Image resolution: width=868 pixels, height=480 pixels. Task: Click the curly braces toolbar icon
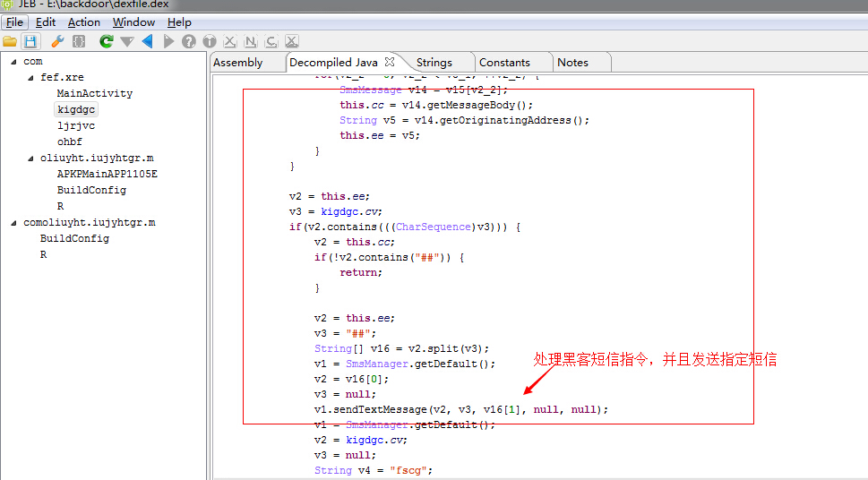(x=79, y=41)
